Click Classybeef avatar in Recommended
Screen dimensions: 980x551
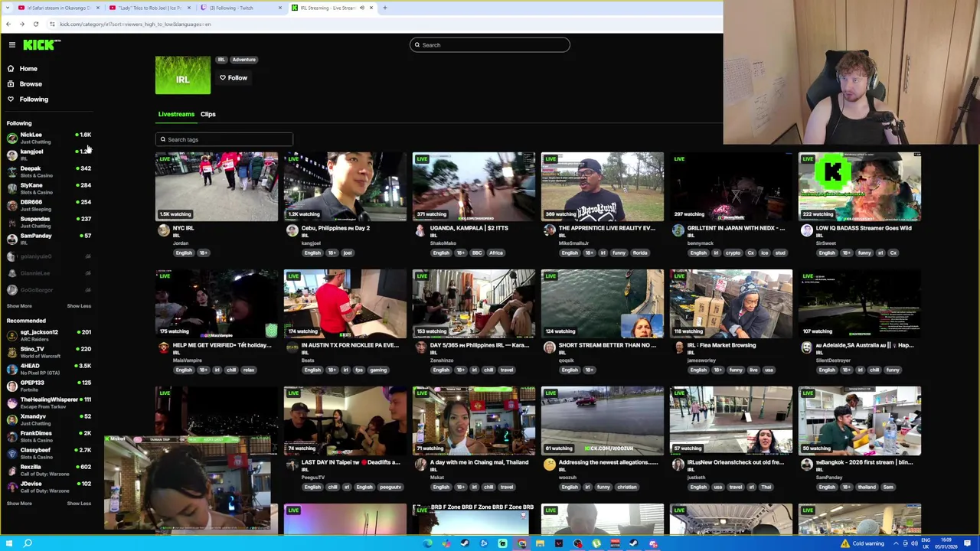coord(11,453)
